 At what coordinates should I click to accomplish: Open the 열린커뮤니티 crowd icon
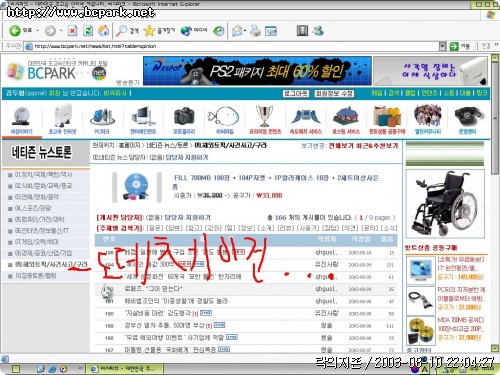(428, 120)
